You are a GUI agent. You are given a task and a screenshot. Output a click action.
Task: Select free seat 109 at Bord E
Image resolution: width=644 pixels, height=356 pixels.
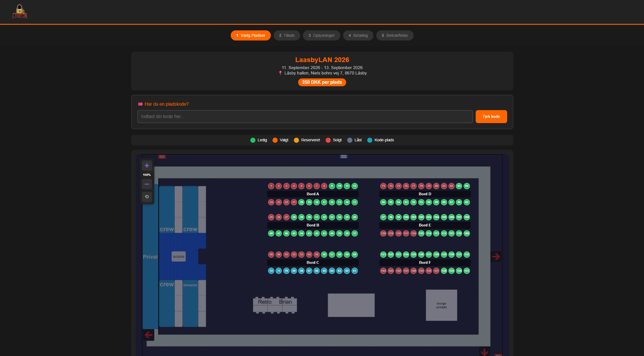(x=467, y=233)
